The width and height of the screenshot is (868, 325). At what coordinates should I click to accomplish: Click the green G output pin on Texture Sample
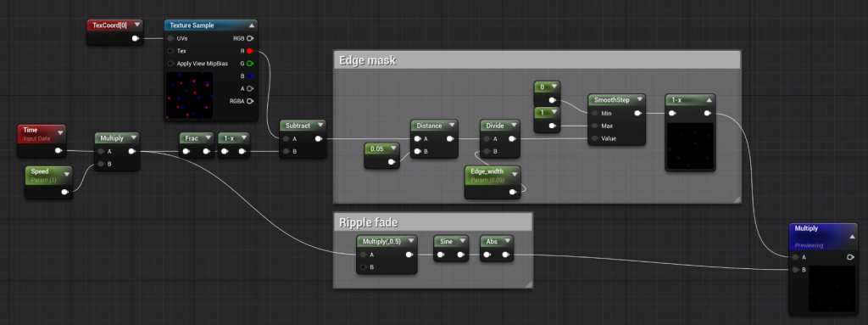click(250, 64)
